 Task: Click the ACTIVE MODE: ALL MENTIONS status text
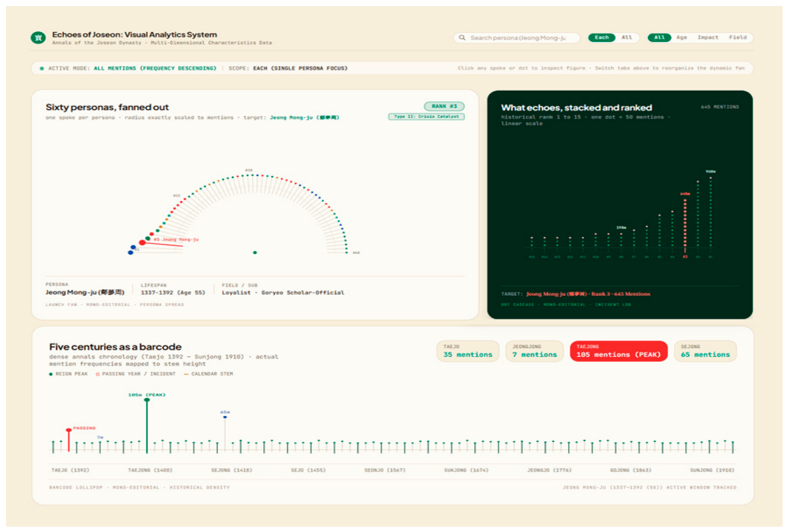click(132, 68)
